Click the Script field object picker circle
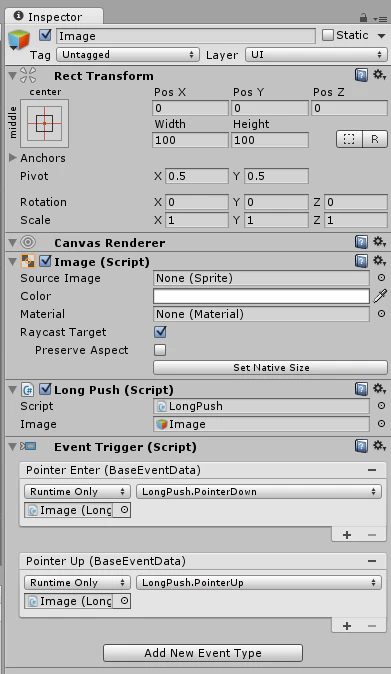This screenshot has width=391, height=674. pyautogui.click(x=381, y=406)
